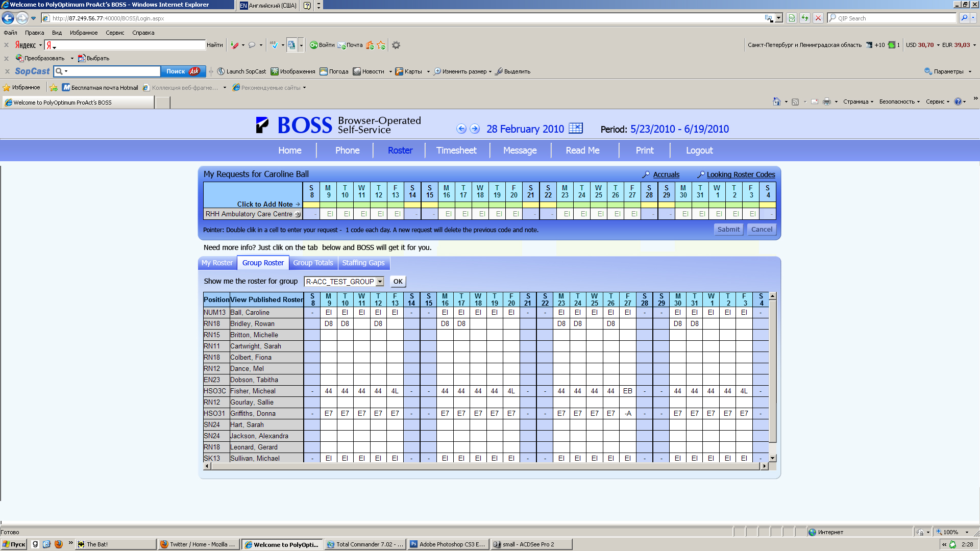Image resolution: width=980 pixels, height=551 pixels.
Task: Click the IE home toolbar icon
Action: click(776, 102)
